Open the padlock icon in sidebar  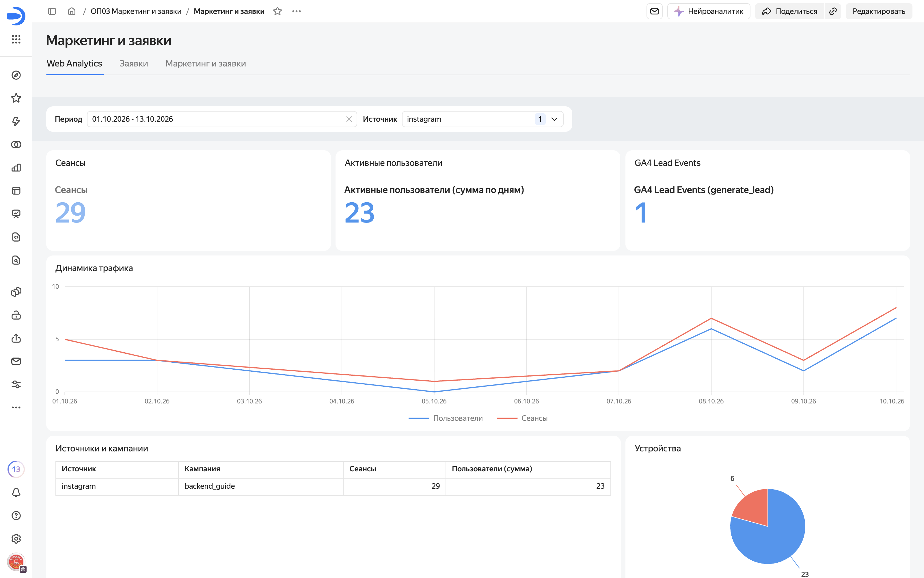[16, 315]
